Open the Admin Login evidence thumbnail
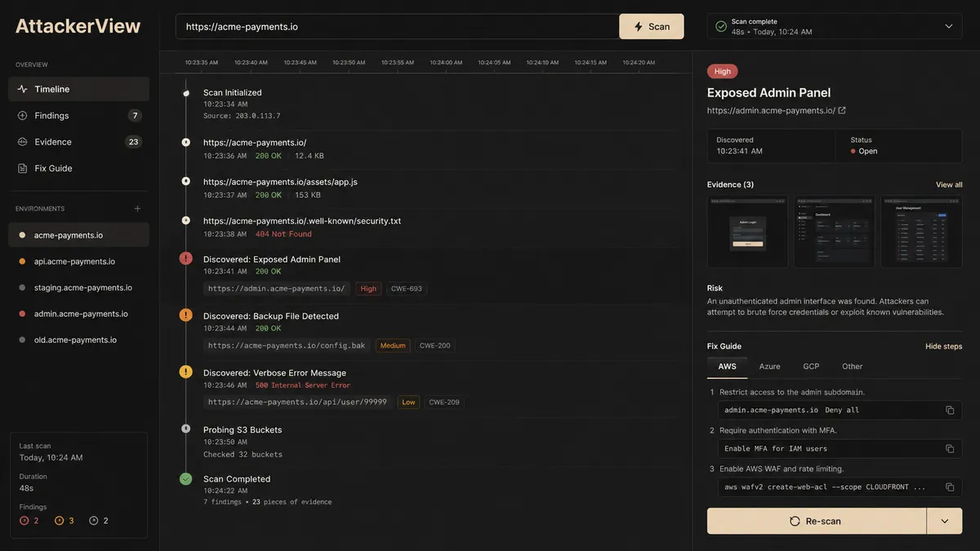Screen dimensions: 980x551 coord(747,231)
